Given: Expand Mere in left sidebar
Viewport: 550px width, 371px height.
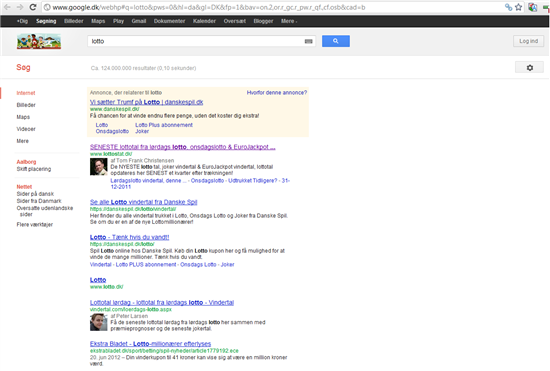Looking at the screenshot, I should click(22, 141).
